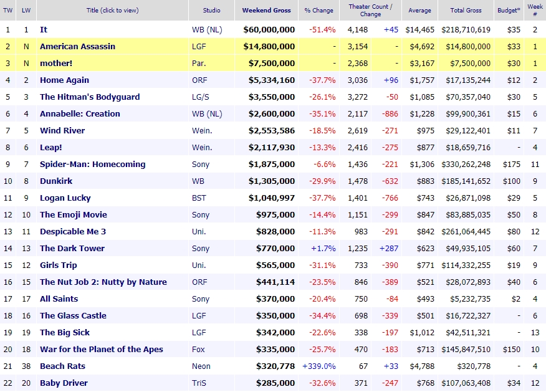The width and height of the screenshot is (546, 392).
Task: Sort by the Weekend Gross header
Action: click(266, 11)
